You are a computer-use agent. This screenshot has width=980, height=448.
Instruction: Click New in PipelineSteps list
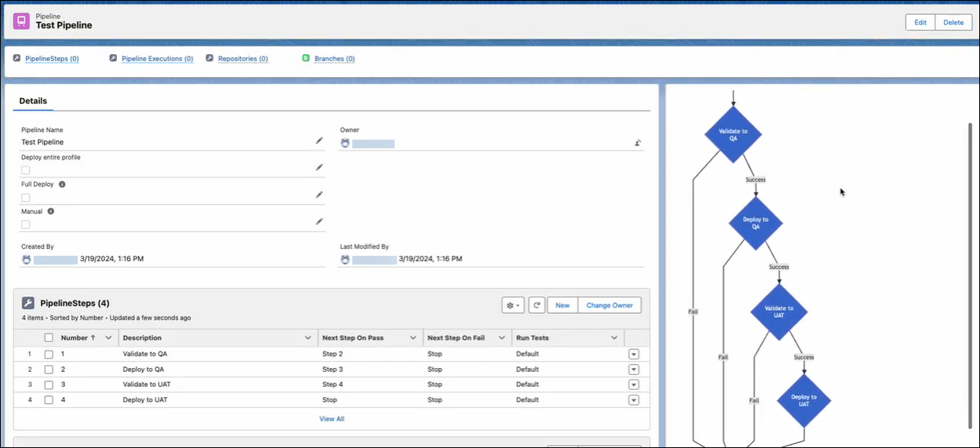[x=563, y=305]
